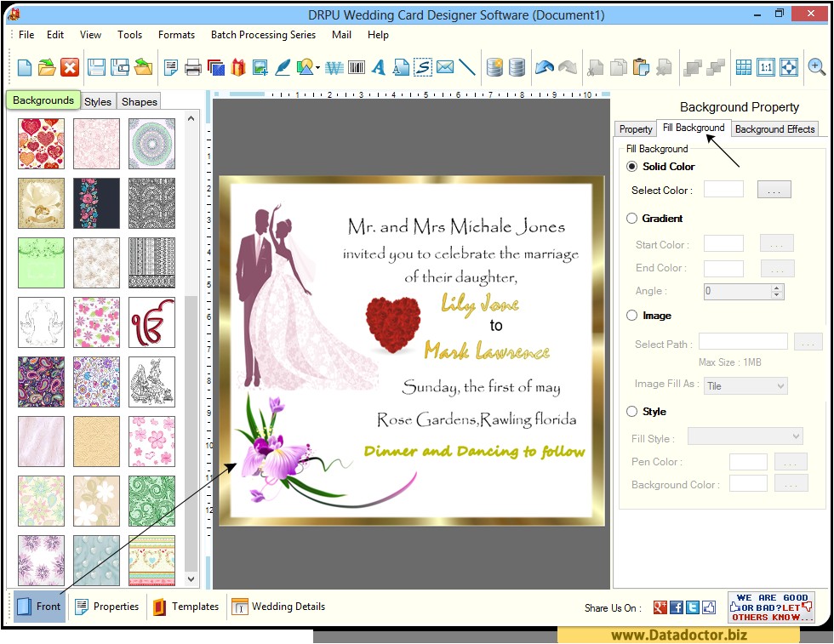Open the shape tool dropdown arrow
This screenshot has width=834, height=644.
click(317, 67)
